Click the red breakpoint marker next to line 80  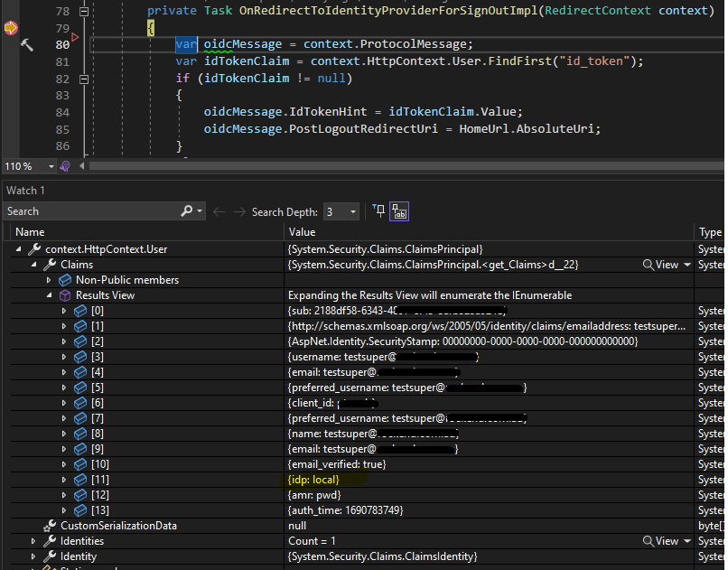click(76, 39)
